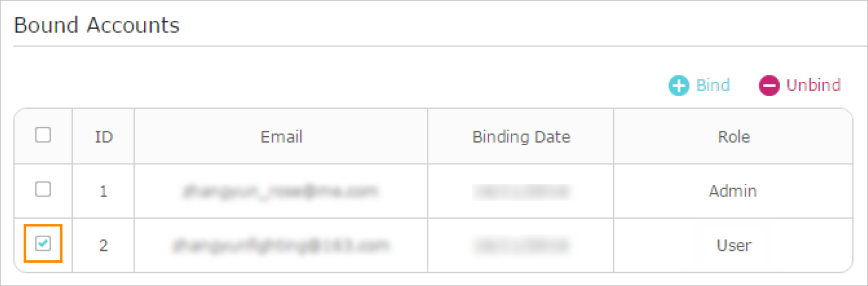
Task: Click the blurred email in row 1
Action: tap(281, 191)
